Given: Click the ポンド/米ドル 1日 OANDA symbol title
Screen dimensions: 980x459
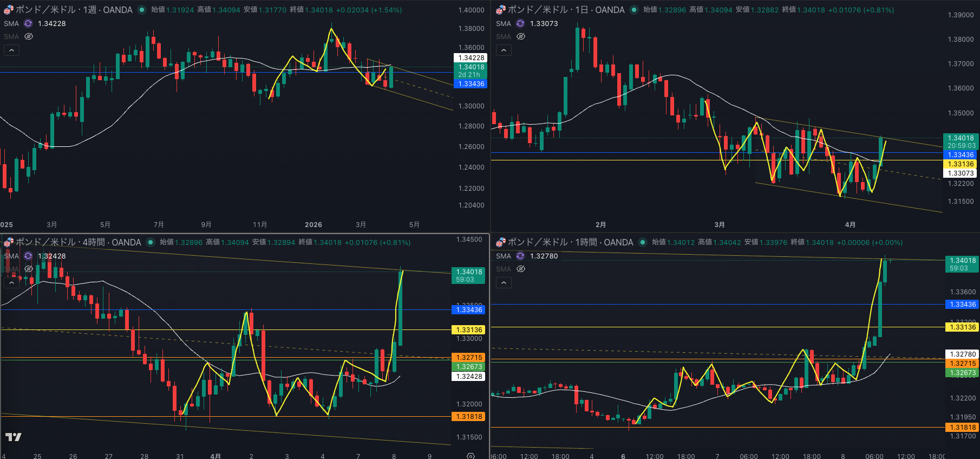Looking at the screenshot, I should click(566, 10).
